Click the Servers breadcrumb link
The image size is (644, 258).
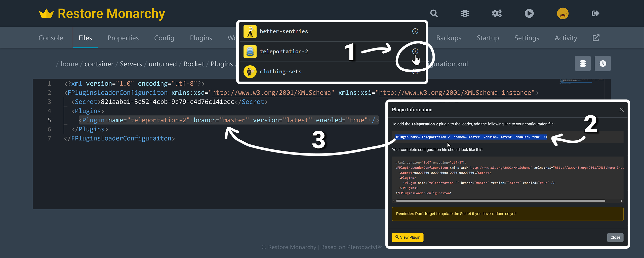pos(131,64)
